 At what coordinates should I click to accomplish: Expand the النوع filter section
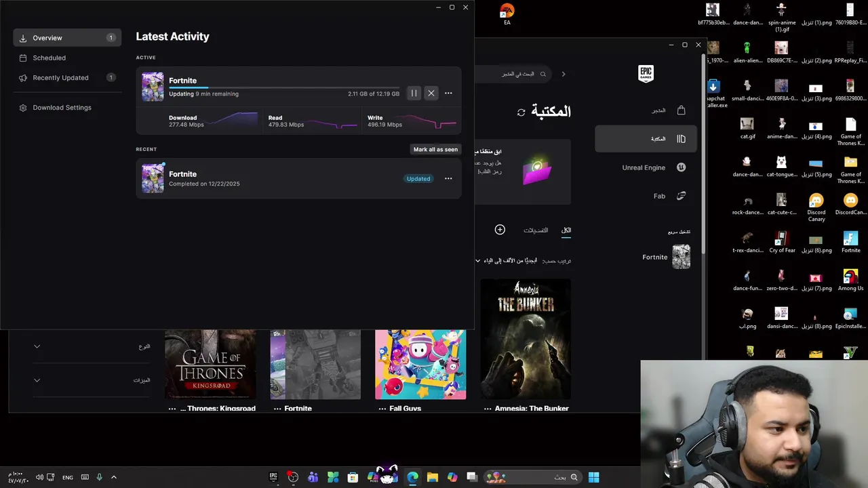tap(92, 346)
